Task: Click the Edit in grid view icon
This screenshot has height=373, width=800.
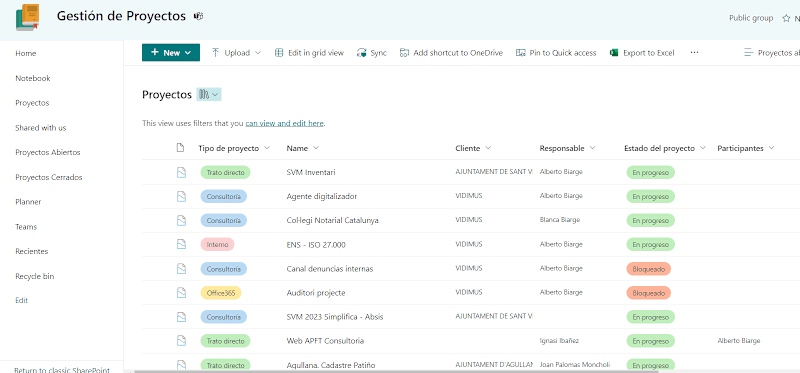Action: point(279,53)
